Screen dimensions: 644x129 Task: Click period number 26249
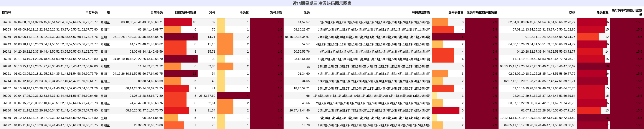coord(7,44)
